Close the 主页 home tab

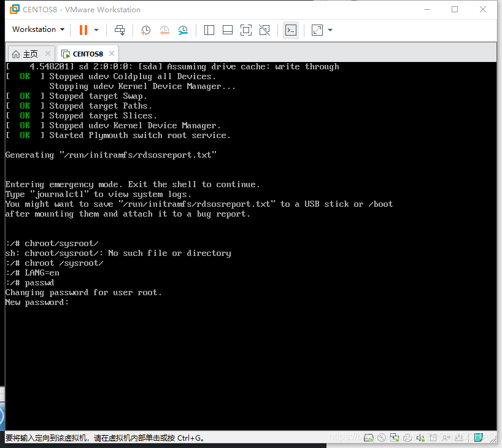click(x=48, y=53)
